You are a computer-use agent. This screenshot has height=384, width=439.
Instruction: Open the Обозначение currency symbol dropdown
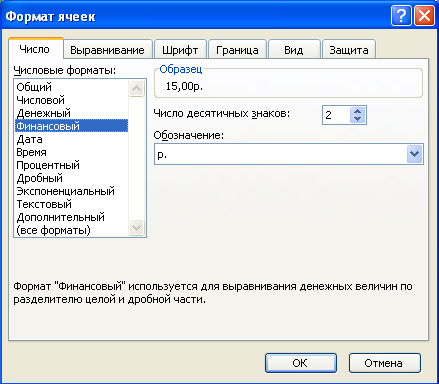pos(415,154)
